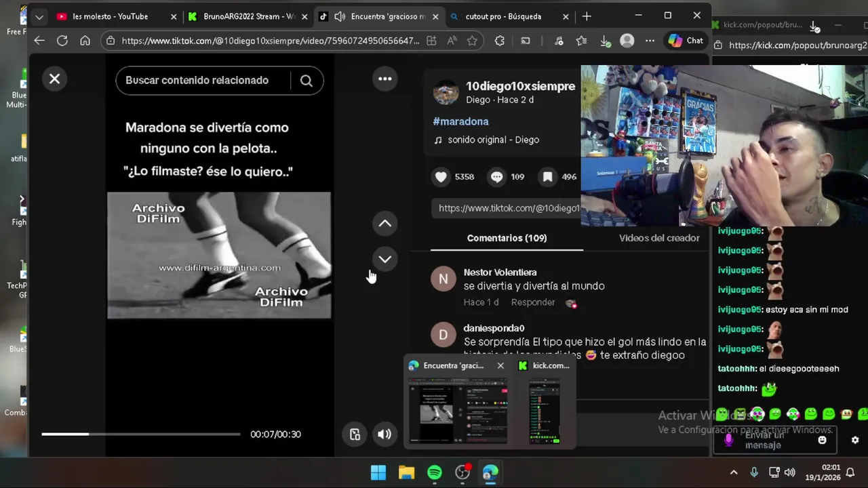
Task: Open Edge profile avatar
Action: 627,41
